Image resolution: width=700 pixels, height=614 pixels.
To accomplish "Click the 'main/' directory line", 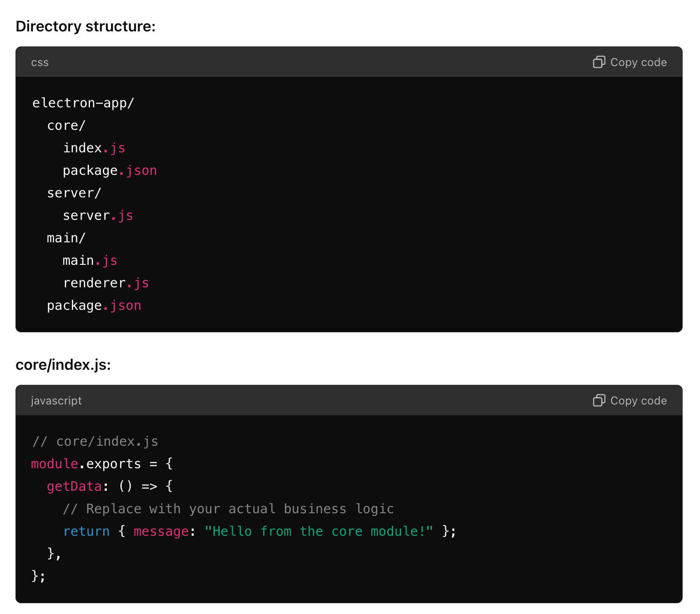I will pyautogui.click(x=66, y=238).
